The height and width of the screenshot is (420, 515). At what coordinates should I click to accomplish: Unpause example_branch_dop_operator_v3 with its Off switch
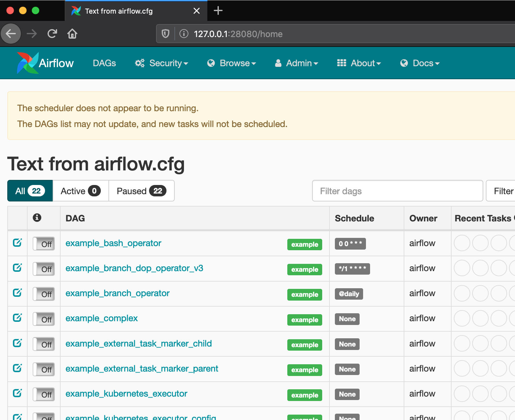(44, 269)
